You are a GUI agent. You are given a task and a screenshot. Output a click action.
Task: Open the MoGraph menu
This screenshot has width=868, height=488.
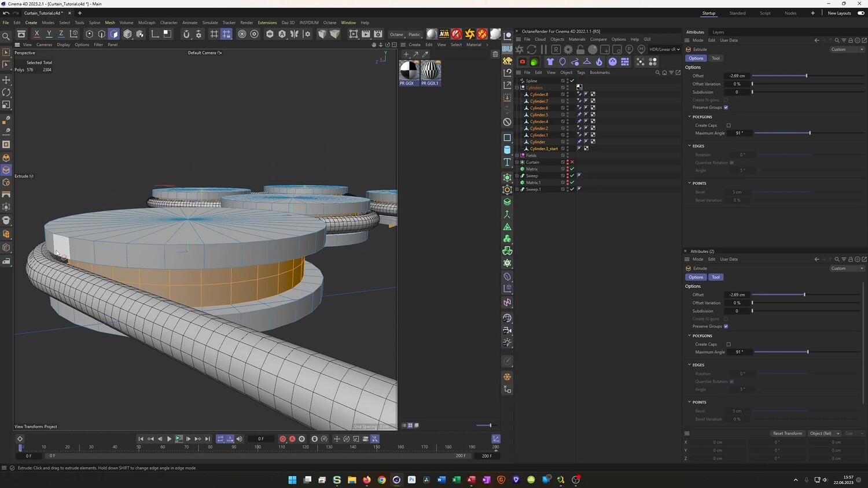tap(146, 23)
